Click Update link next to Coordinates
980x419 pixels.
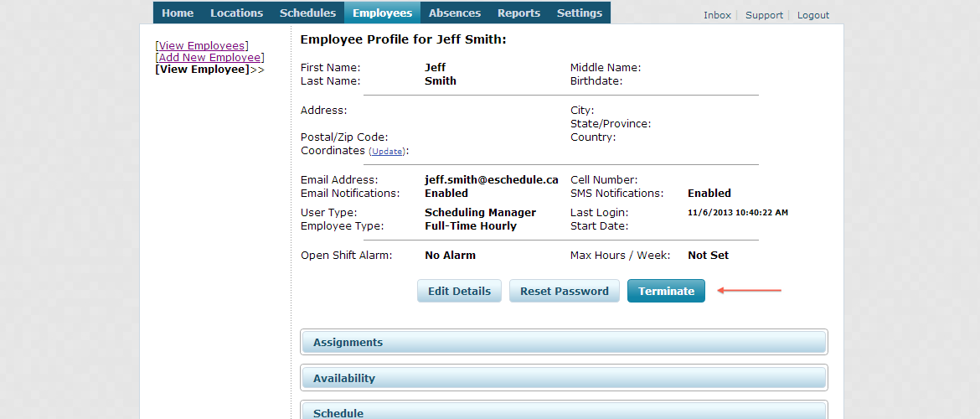387,152
